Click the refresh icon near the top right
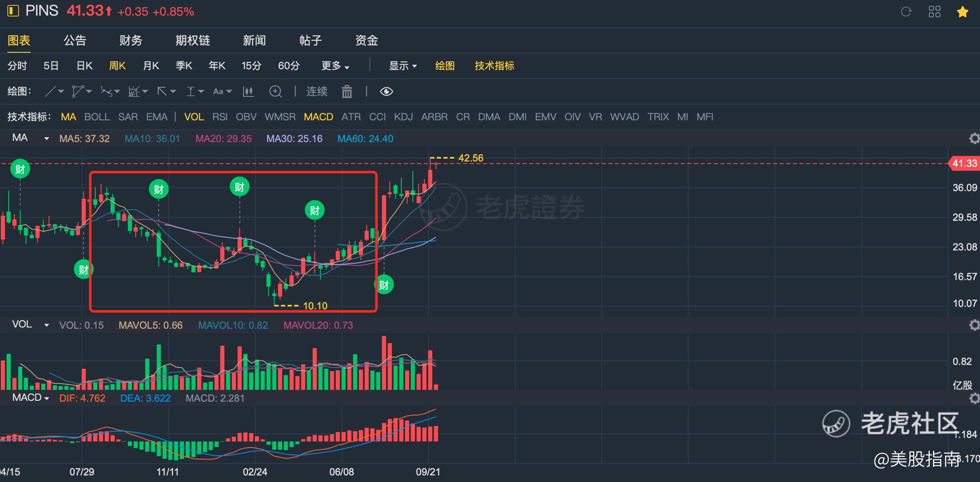 coord(906,12)
